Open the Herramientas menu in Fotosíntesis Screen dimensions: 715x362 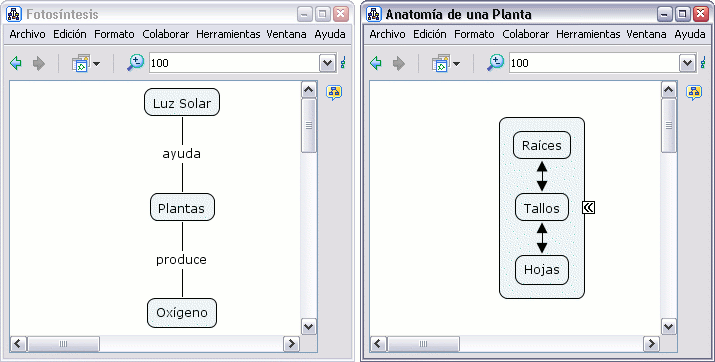(228, 34)
